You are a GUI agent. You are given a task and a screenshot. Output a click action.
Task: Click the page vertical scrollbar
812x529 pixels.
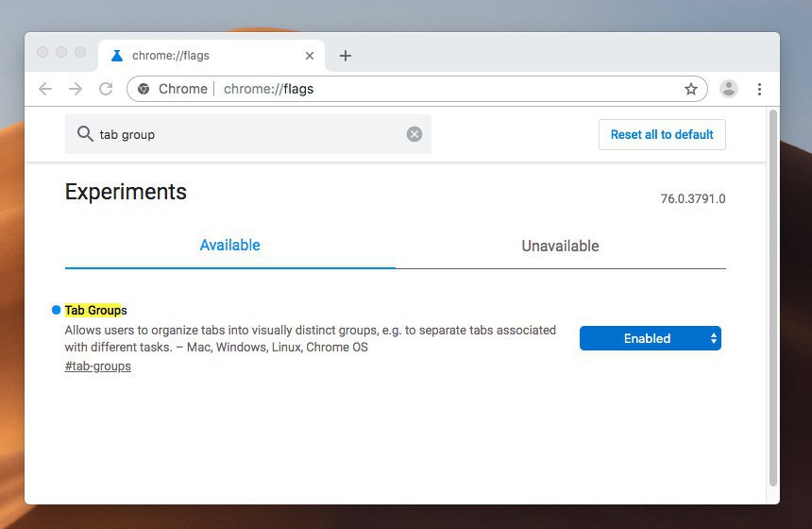(772, 298)
